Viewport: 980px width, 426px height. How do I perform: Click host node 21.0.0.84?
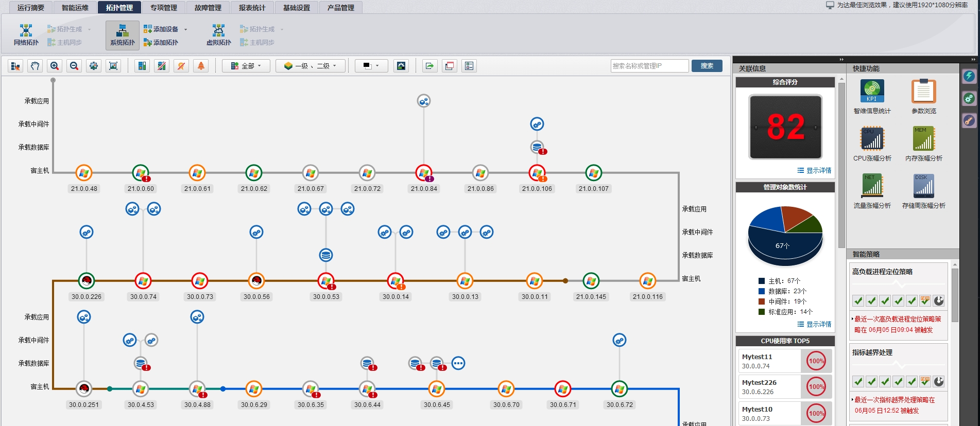tap(424, 173)
